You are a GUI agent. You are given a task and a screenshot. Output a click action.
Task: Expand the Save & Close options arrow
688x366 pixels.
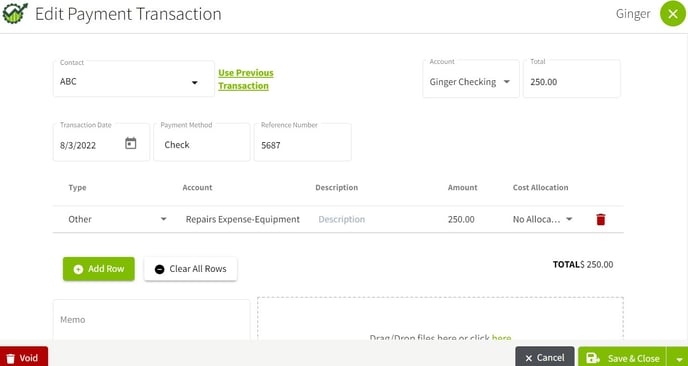tap(678, 358)
